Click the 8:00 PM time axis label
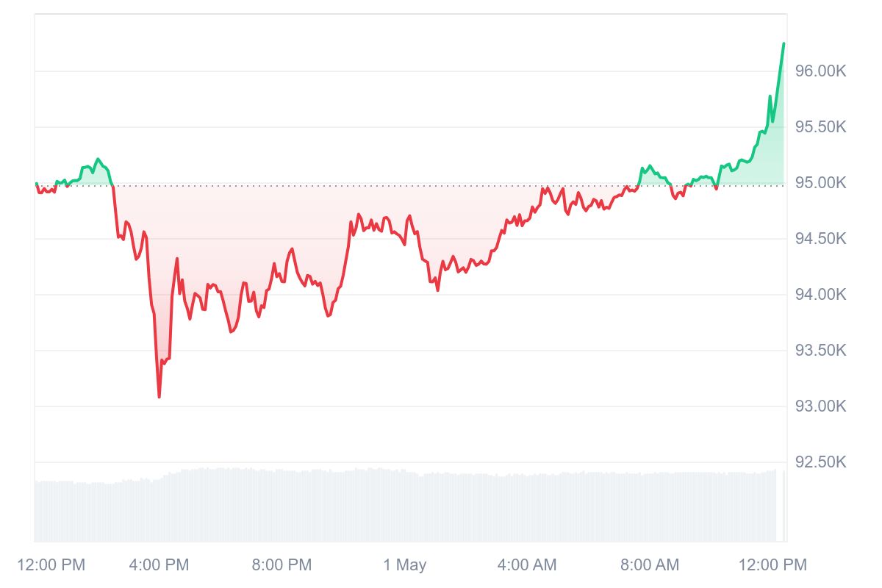This screenshot has width=882, height=588. (x=281, y=565)
